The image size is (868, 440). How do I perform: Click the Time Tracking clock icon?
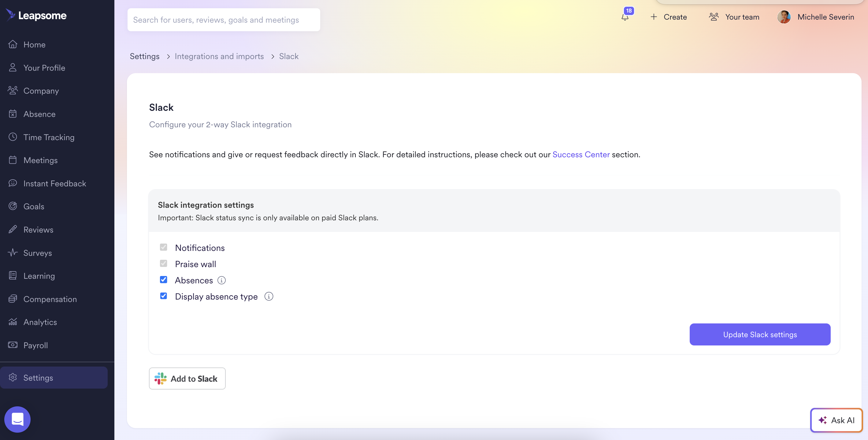click(13, 137)
